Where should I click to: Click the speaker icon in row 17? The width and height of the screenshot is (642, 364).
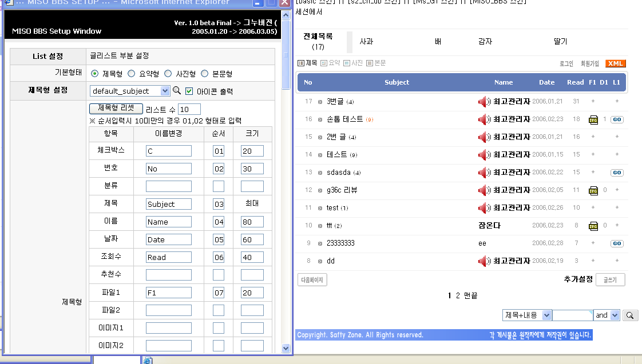tap(484, 102)
